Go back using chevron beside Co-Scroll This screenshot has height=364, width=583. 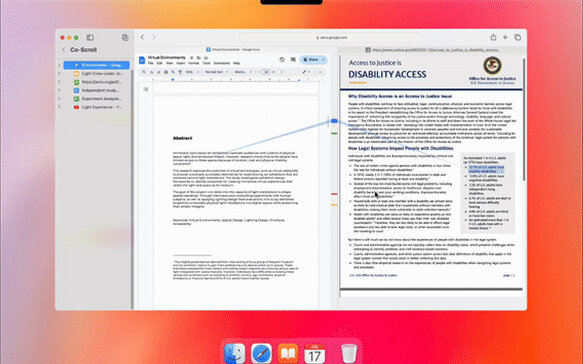pyautogui.click(x=64, y=49)
